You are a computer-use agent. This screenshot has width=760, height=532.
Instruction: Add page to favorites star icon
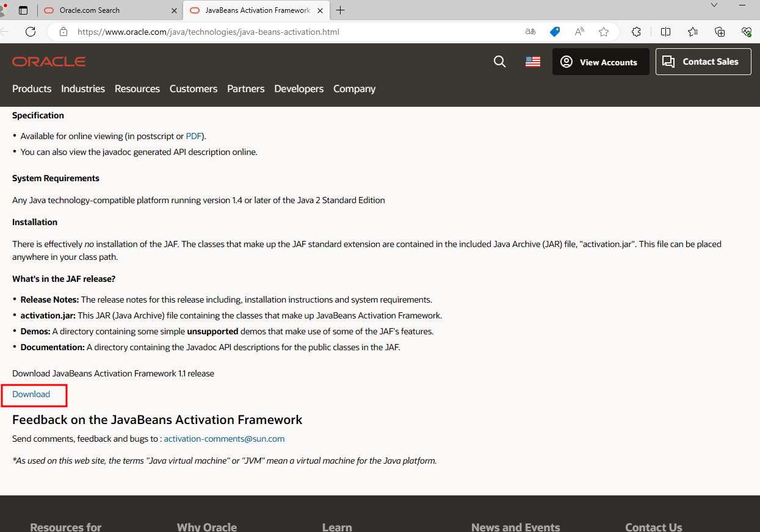pyautogui.click(x=604, y=32)
